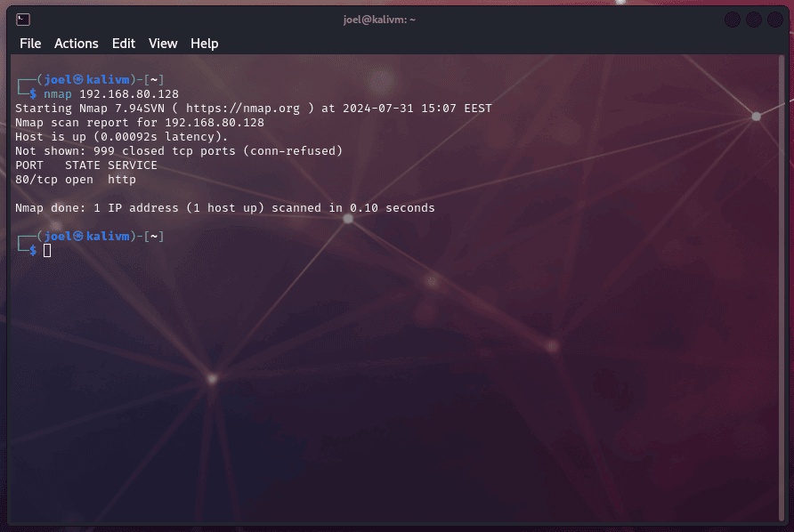Open the Edit menu

123,43
